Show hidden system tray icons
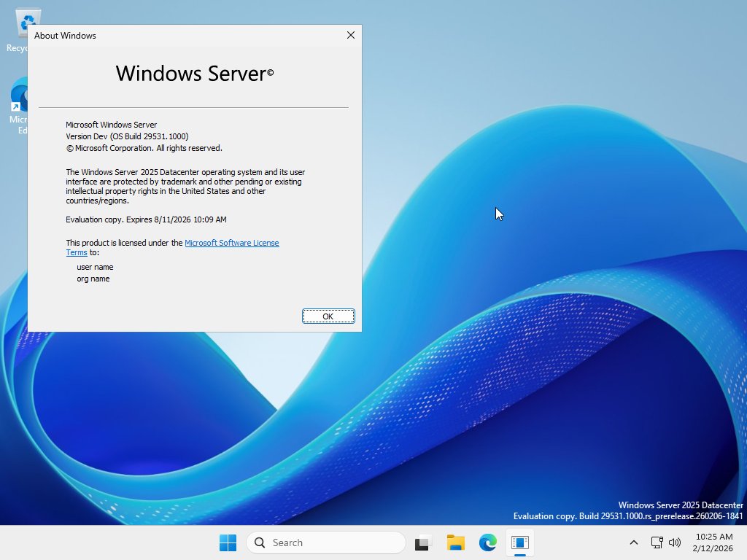Viewport: 747px width, 560px height. (634, 542)
